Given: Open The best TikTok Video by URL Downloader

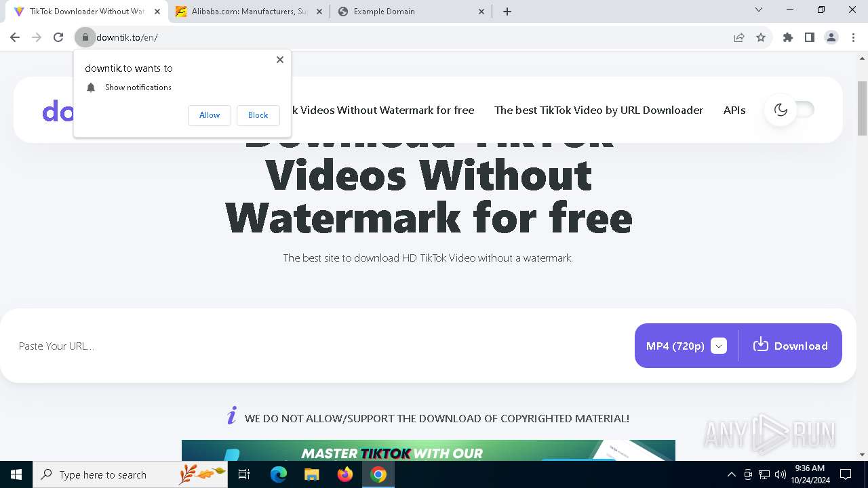Looking at the screenshot, I should (599, 110).
